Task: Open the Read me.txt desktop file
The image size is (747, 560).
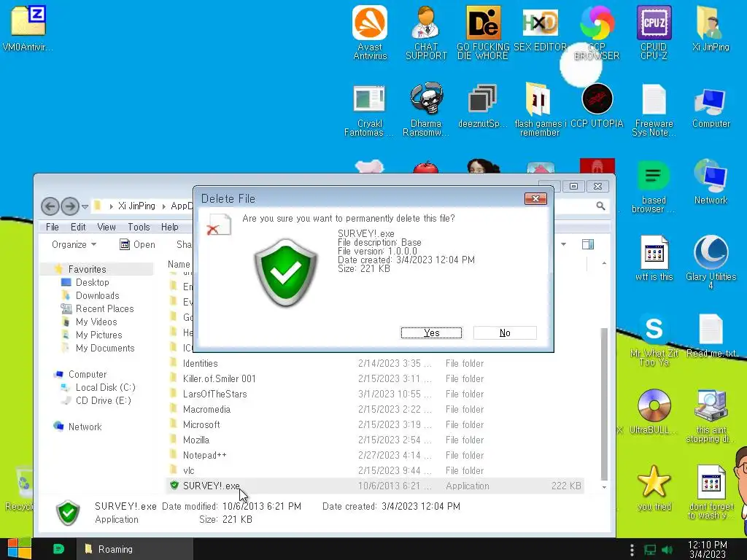Action: coord(711,335)
